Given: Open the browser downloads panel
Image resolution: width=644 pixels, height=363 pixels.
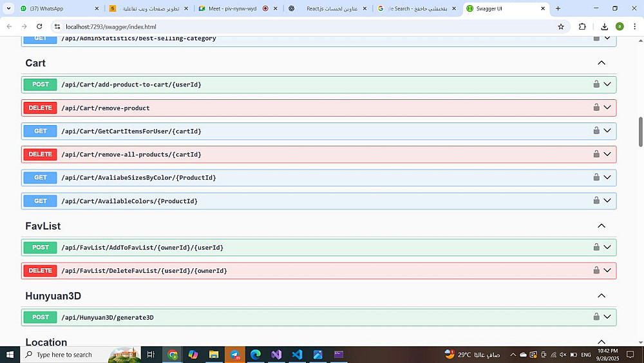Looking at the screenshot, I should (604, 26).
